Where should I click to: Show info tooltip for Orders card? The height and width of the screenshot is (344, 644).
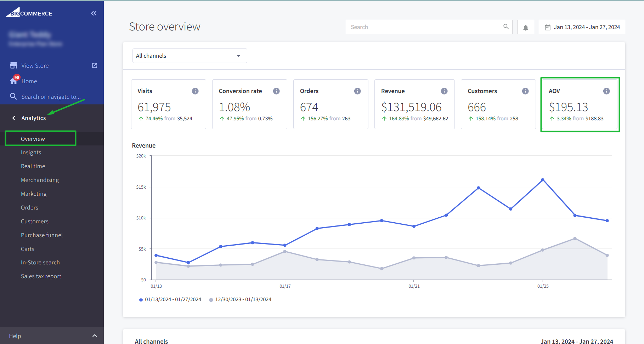pyautogui.click(x=357, y=91)
